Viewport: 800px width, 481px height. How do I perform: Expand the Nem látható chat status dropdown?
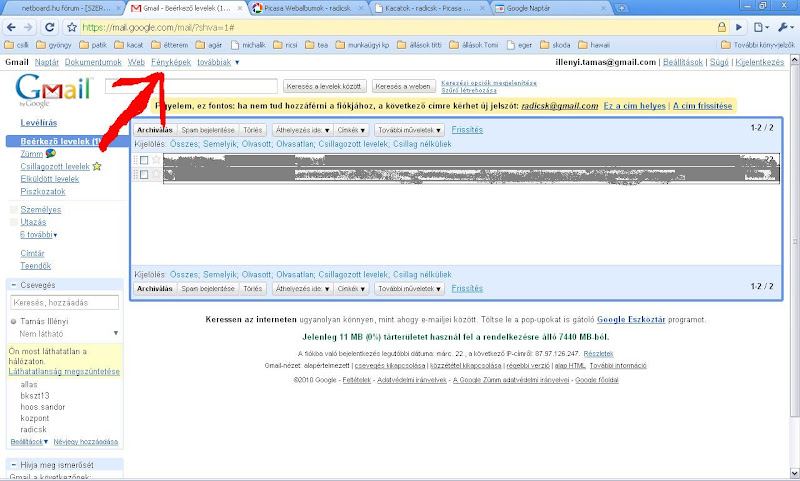(116, 333)
